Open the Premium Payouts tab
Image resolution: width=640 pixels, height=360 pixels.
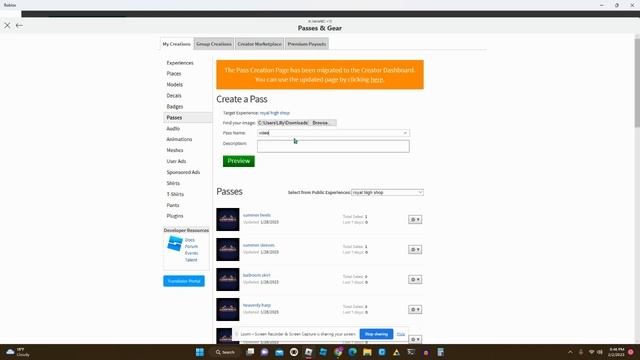(x=307, y=44)
